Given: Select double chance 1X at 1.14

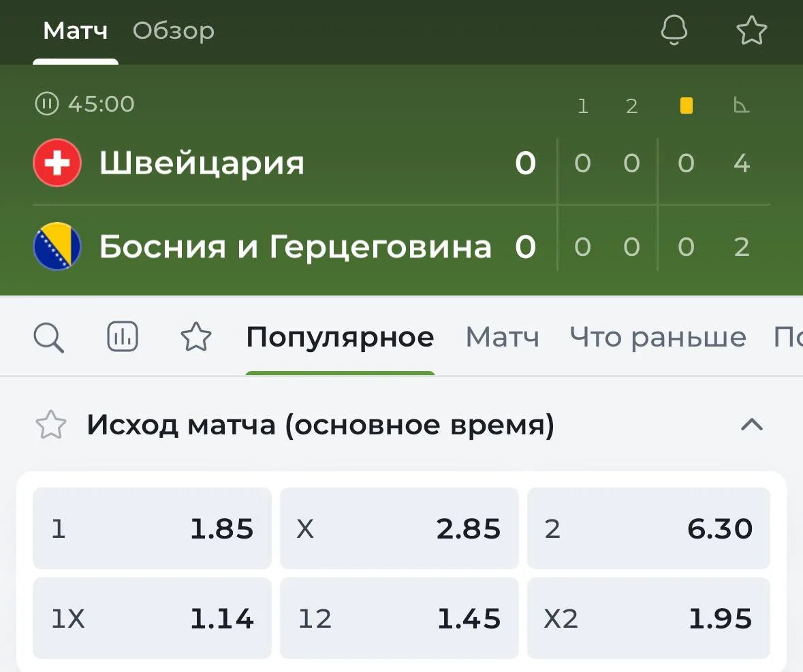Looking at the screenshot, I should 152,618.
